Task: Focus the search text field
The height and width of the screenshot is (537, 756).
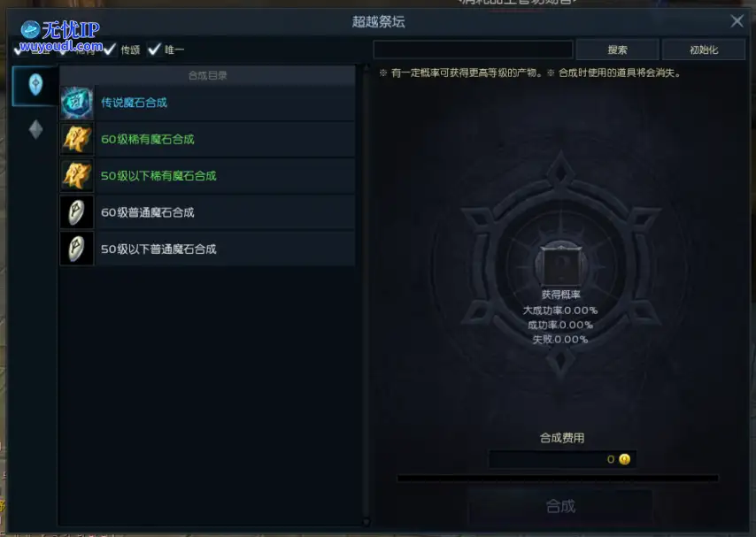Action: pyautogui.click(x=473, y=50)
